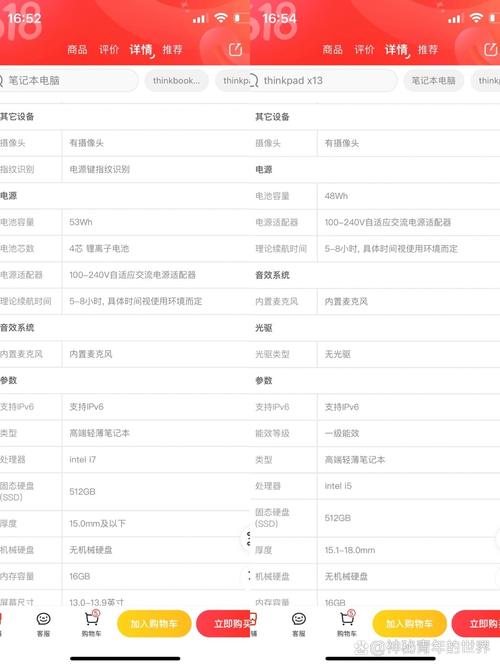Image resolution: width=500 pixels, height=666 pixels.
Task: Tap Wi-Fi status icon in left phone screen
Action: click(x=220, y=18)
